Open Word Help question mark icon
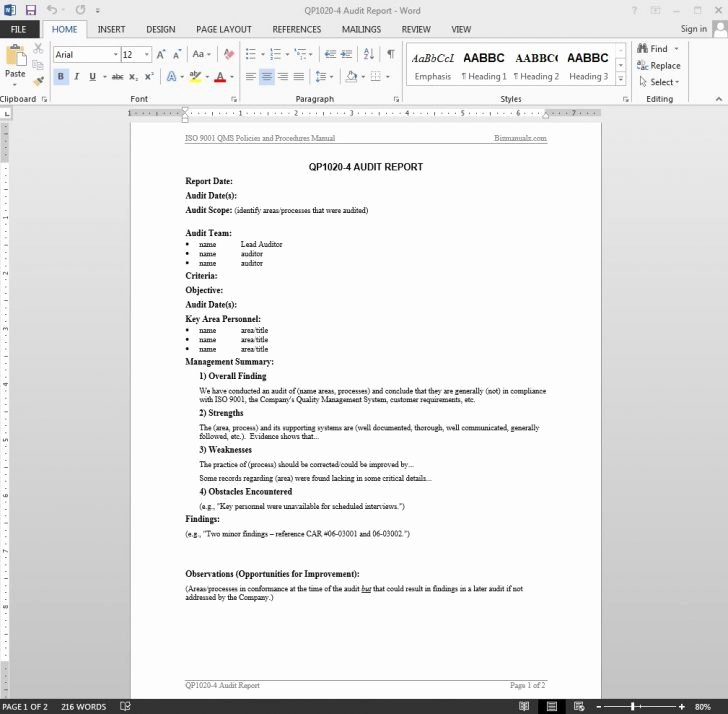Image resolution: width=728 pixels, height=714 pixels. point(634,10)
